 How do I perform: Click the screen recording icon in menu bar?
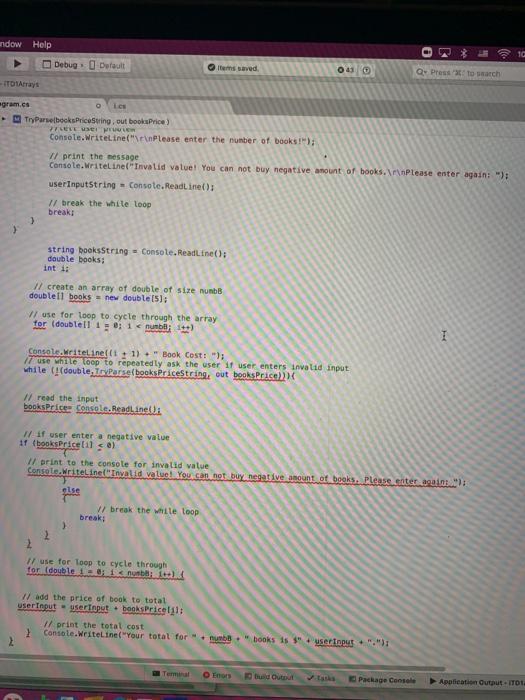pos(427,52)
